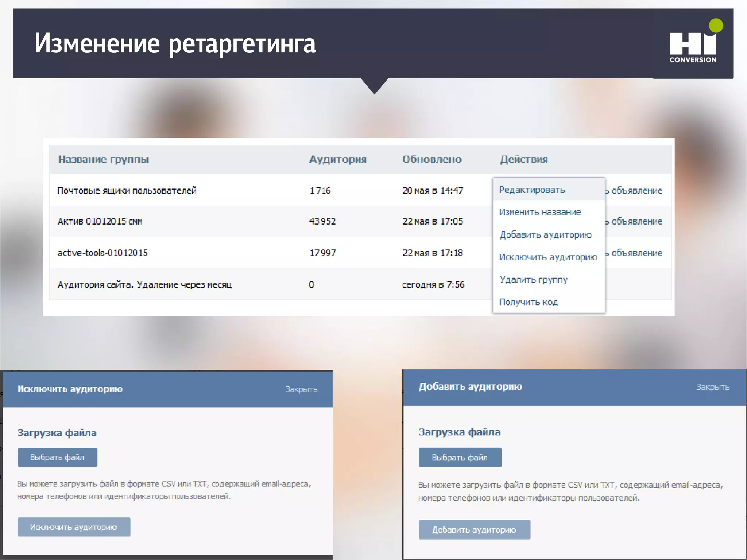Click date сегодня в 7:56
747x560 pixels.
point(433,285)
